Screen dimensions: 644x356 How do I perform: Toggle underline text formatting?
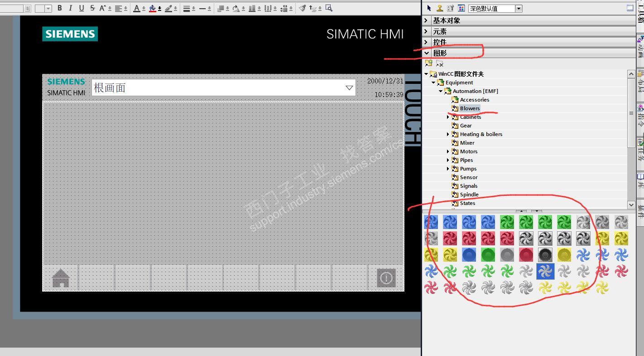click(82, 8)
